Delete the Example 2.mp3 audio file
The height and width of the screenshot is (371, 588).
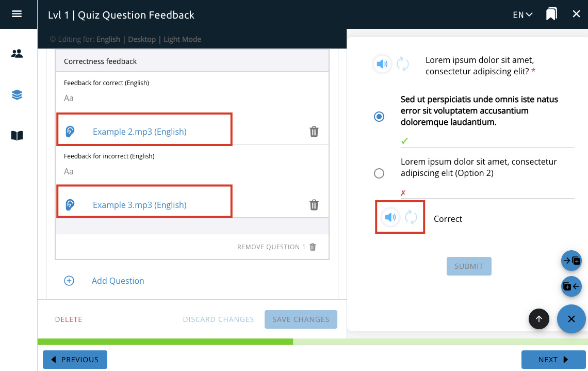pyautogui.click(x=314, y=132)
